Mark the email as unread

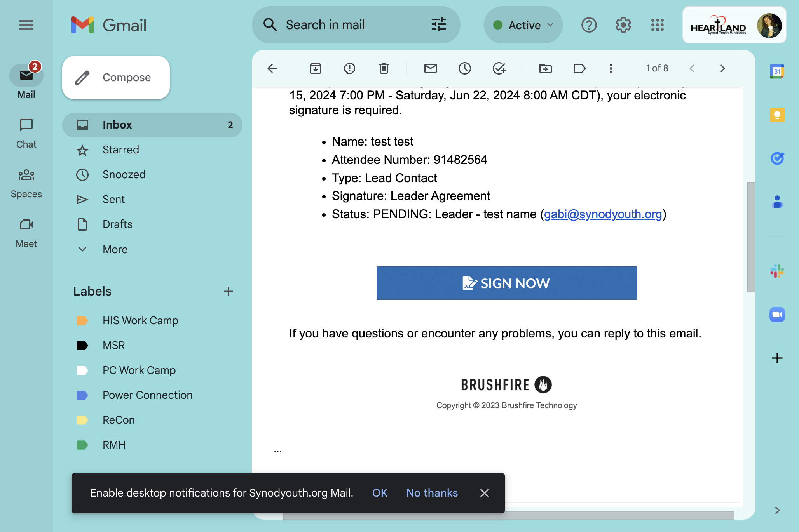(x=431, y=68)
